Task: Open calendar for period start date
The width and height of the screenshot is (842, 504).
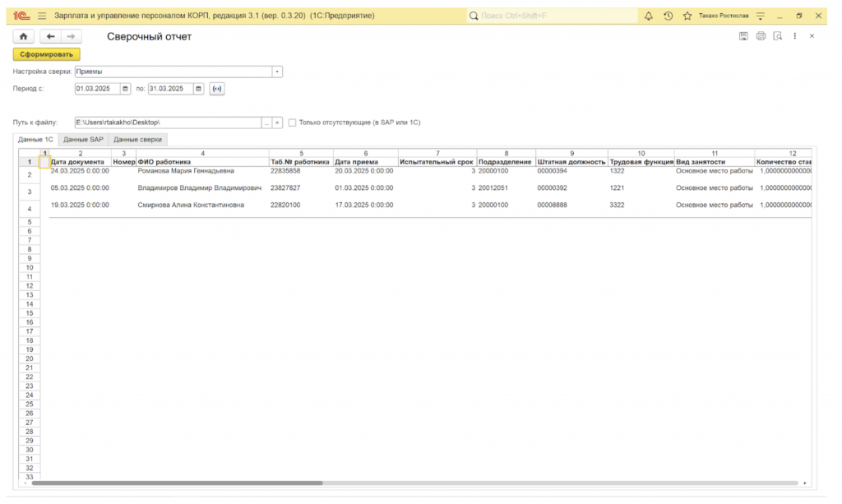Action: [125, 89]
